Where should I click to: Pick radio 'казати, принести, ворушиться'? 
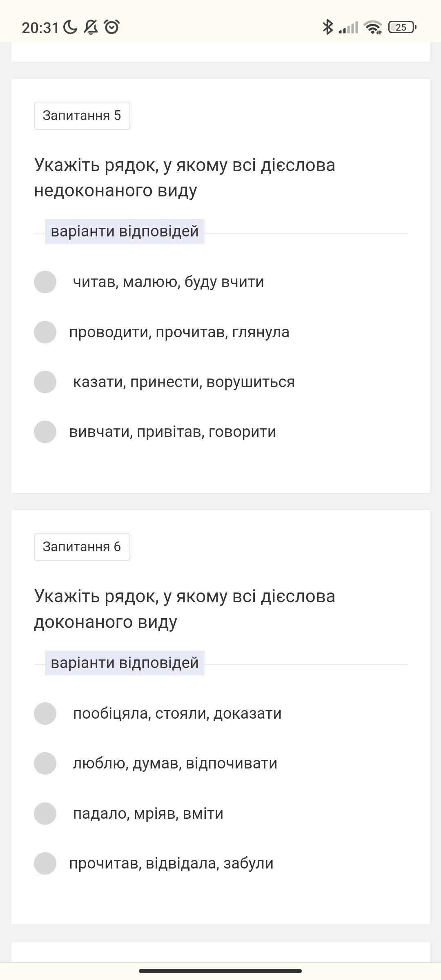click(45, 382)
